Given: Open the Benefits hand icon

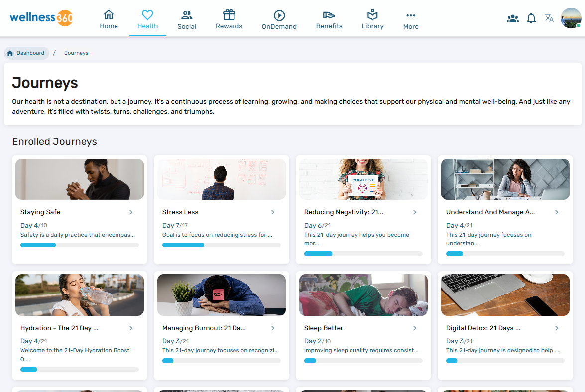Looking at the screenshot, I should (x=329, y=15).
